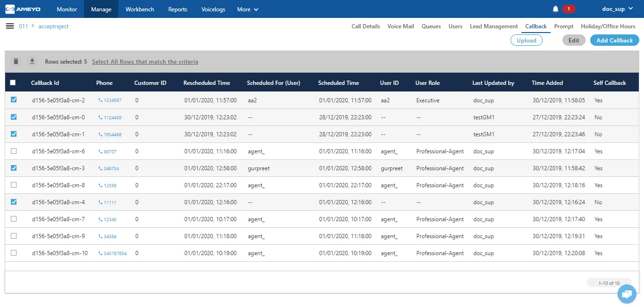Toggle the select-all header checkbox
644x307 pixels.
[13, 83]
